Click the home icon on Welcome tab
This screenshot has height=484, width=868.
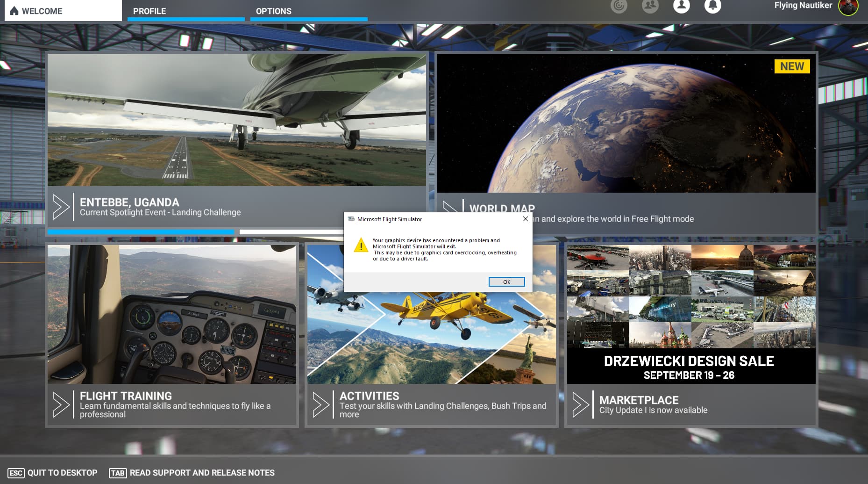pos(14,11)
